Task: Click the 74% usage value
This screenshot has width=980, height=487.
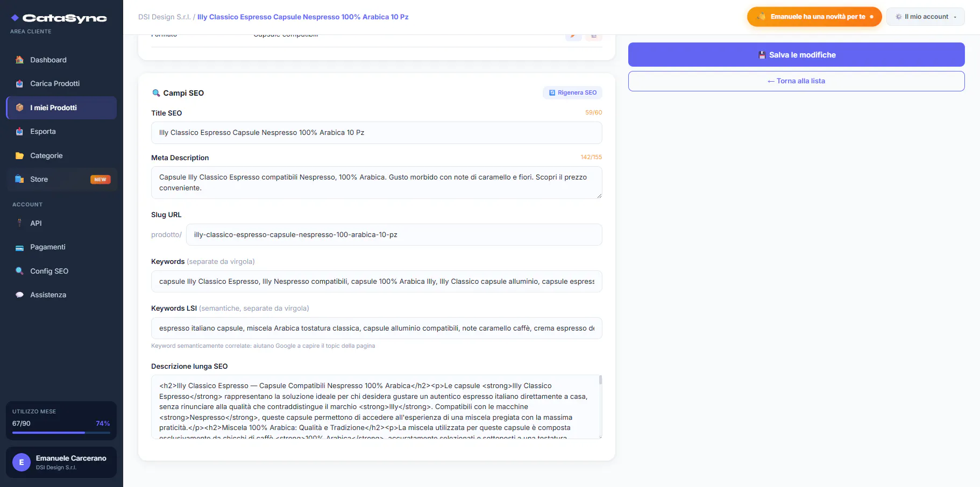Action: point(103,424)
